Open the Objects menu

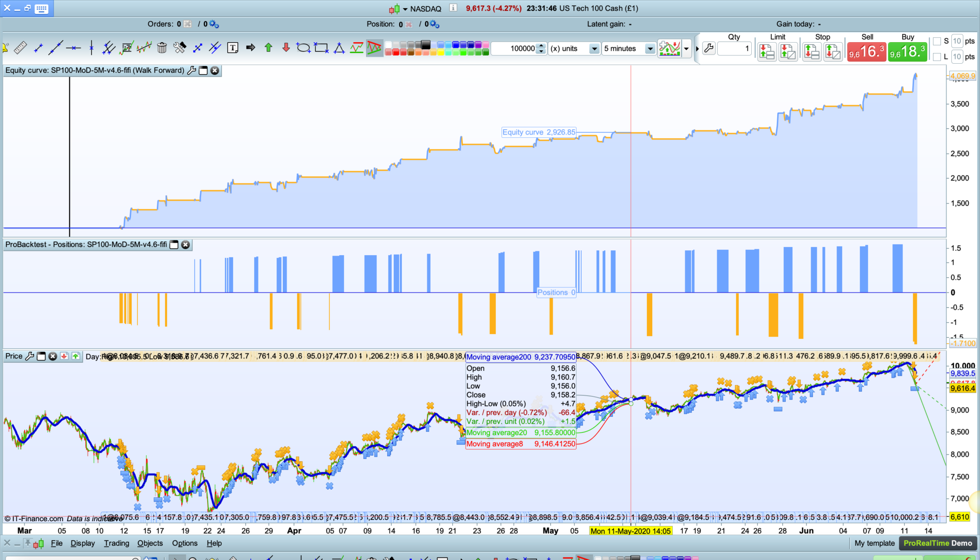tap(150, 543)
